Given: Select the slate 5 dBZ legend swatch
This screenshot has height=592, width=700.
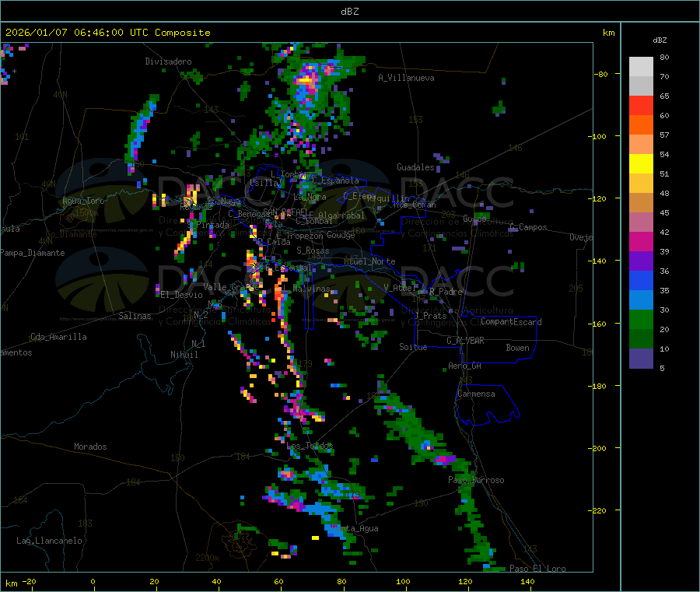Looking at the screenshot, I should coord(641,359).
